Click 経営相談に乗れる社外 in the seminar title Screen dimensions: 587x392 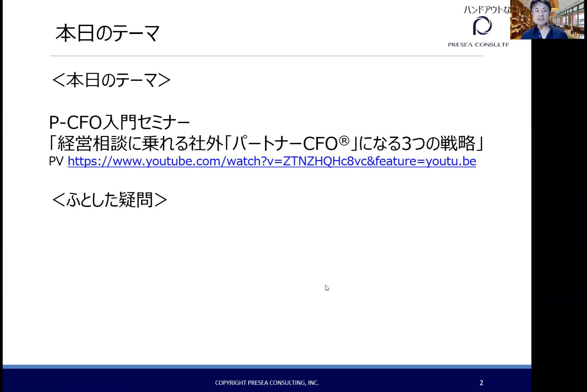coord(140,143)
